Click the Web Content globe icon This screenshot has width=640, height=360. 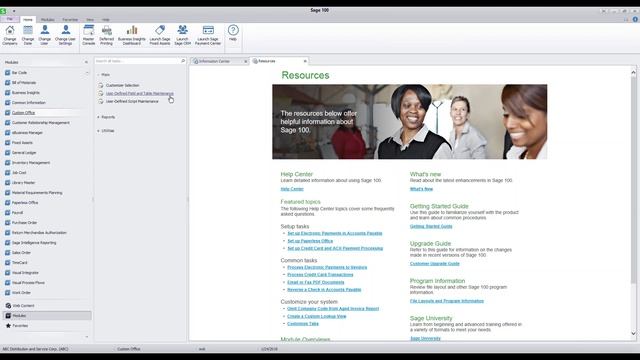(8, 305)
